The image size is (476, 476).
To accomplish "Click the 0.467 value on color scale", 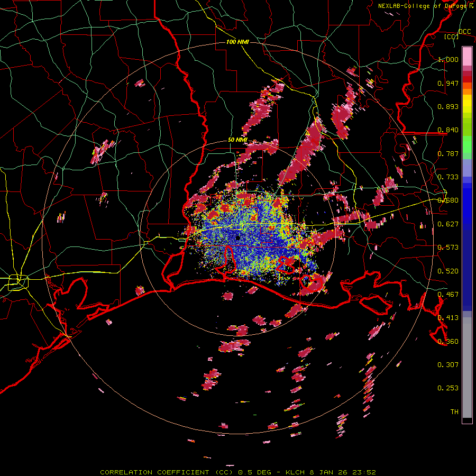I will 448,294.
